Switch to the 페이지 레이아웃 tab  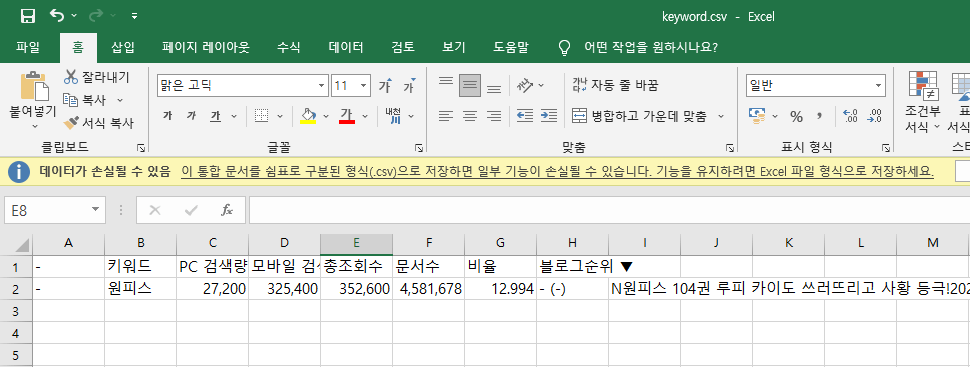pyautogui.click(x=206, y=48)
